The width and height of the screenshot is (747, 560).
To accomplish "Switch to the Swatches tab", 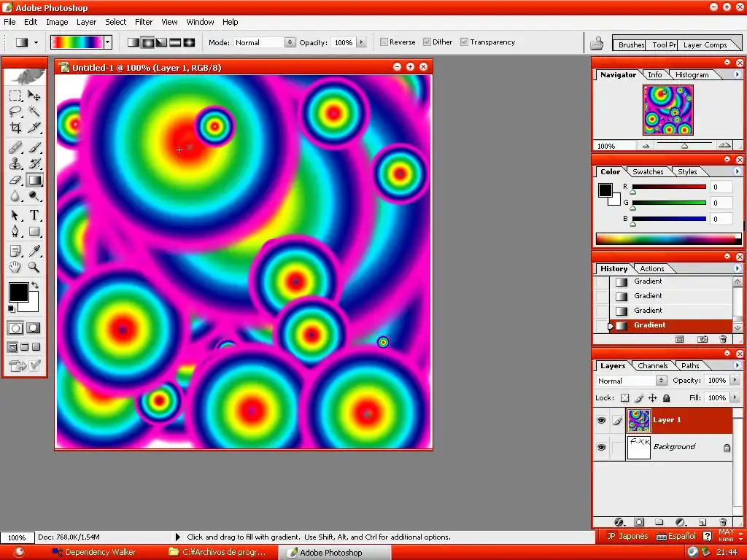I will pyautogui.click(x=648, y=171).
